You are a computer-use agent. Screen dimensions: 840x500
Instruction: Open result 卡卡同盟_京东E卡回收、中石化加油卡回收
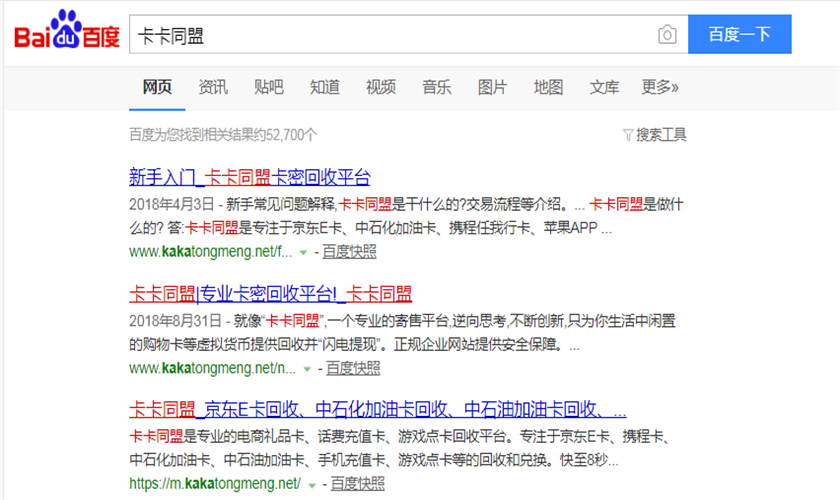378,409
